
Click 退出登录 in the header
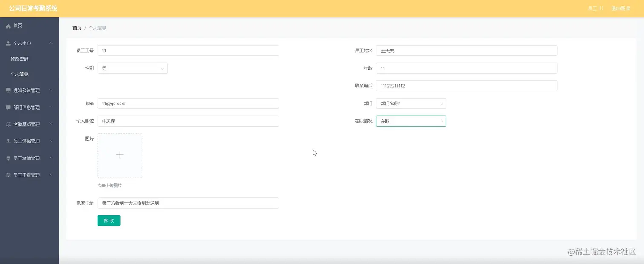[621, 9]
